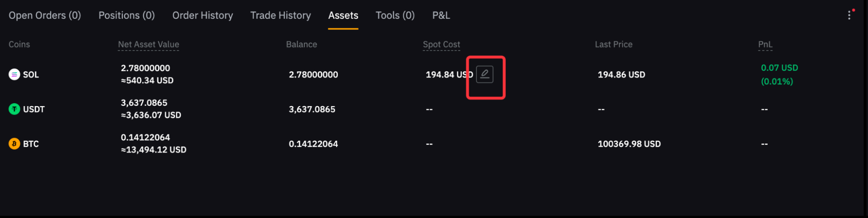The image size is (868, 218).
Task: Open the Tools tab
Action: point(395,15)
